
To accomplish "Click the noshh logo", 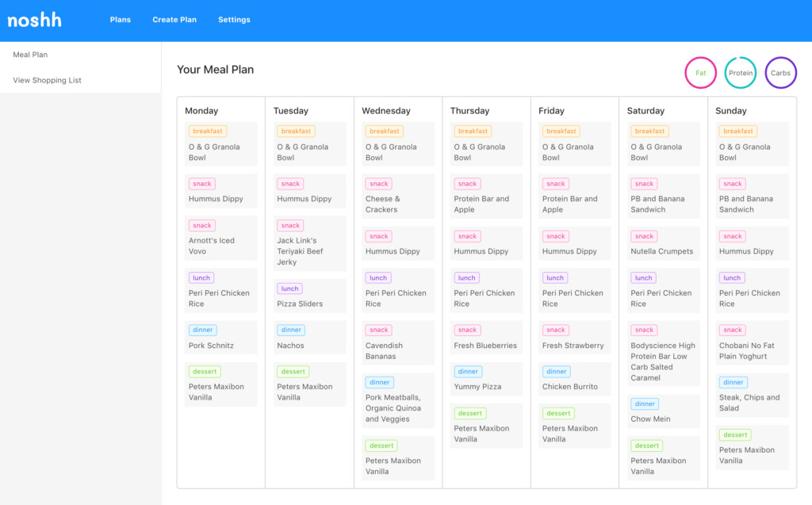I will pyautogui.click(x=34, y=20).
